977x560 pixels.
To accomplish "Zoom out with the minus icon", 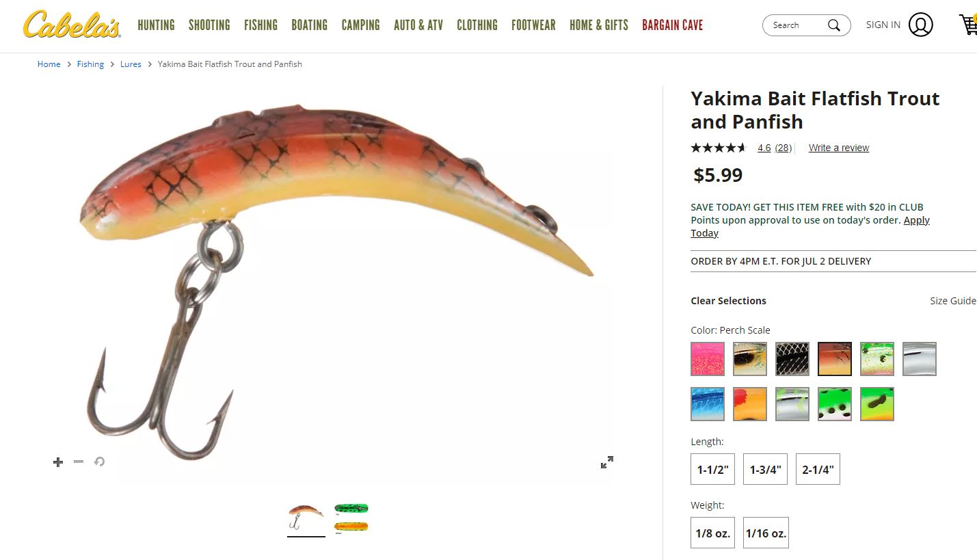I will pyautogui.click(x=79, y=462).
